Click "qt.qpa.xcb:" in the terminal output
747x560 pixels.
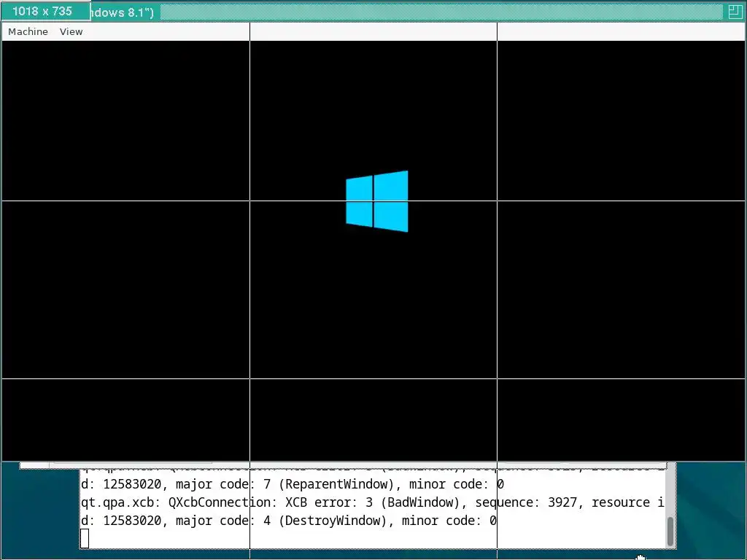(121, 503)
